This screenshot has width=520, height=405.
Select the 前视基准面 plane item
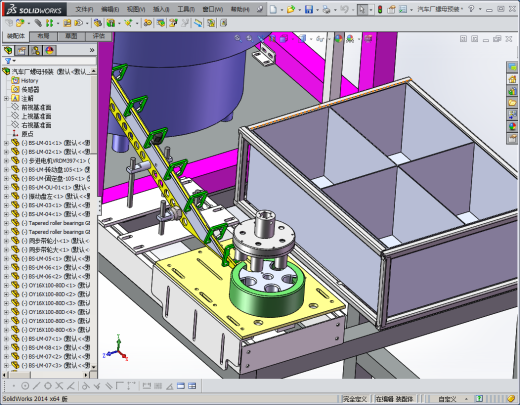36,107
